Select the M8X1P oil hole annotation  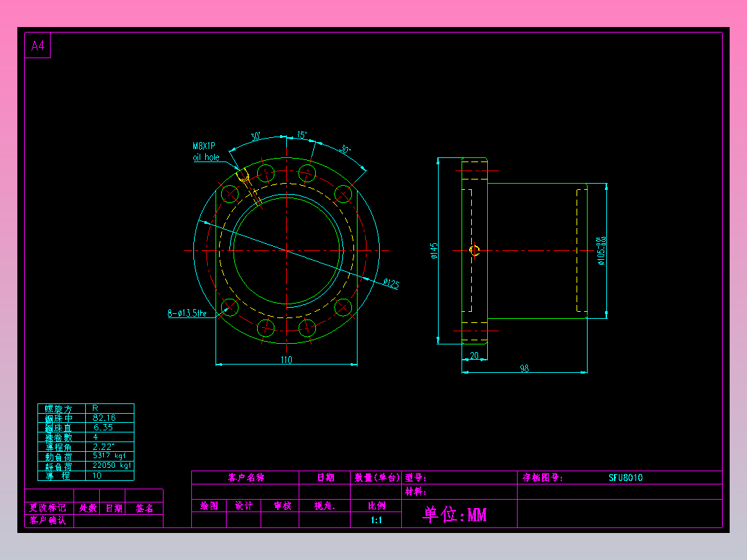(x=206, y=152)
